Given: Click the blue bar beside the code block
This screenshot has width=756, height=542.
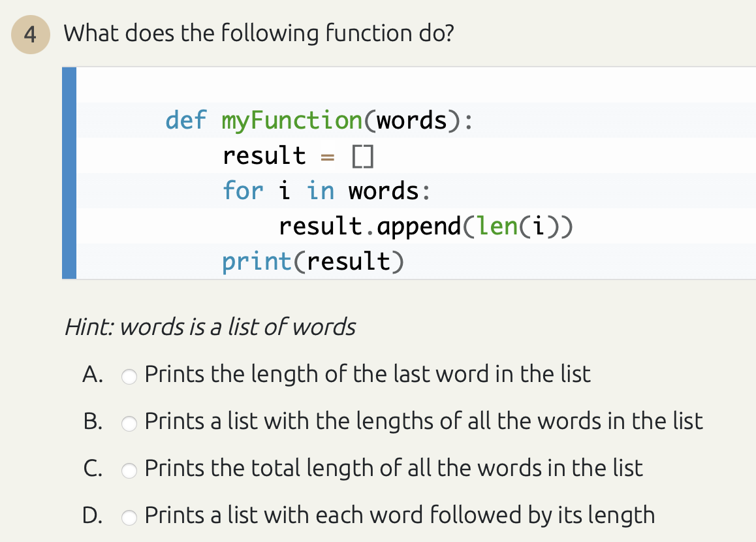Looking at the screenshot, I should pos(69,172).
